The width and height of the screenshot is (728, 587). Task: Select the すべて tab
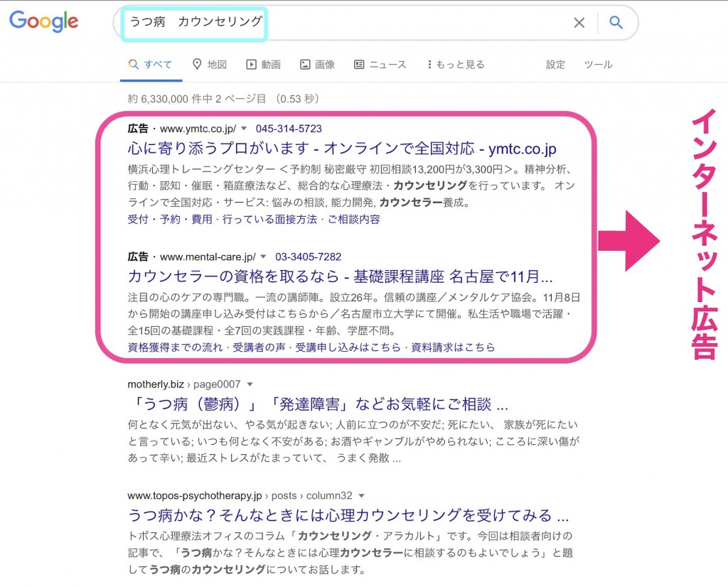[151, 65]
